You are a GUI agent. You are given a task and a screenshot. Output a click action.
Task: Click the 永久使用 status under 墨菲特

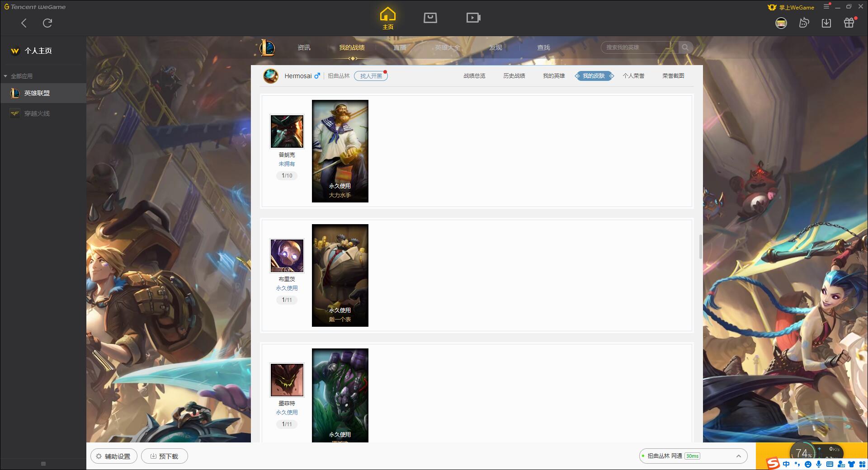click(x=287, y=413)
